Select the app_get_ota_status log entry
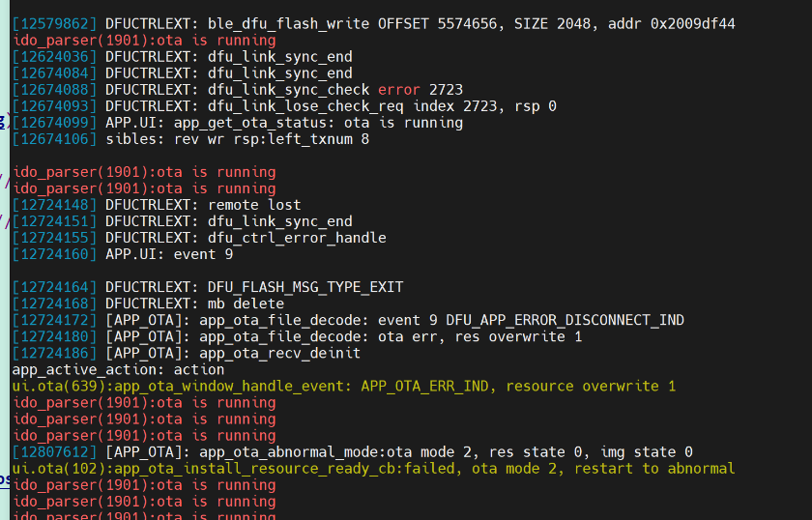The image size is (812, 520). (238, 123)
